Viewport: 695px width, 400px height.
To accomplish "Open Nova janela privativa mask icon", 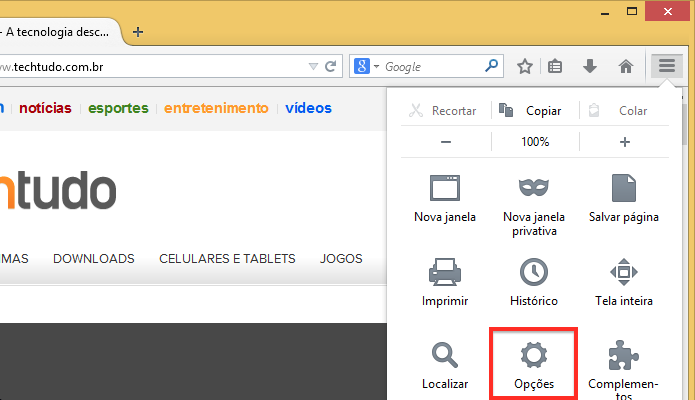I will (534, 188).
